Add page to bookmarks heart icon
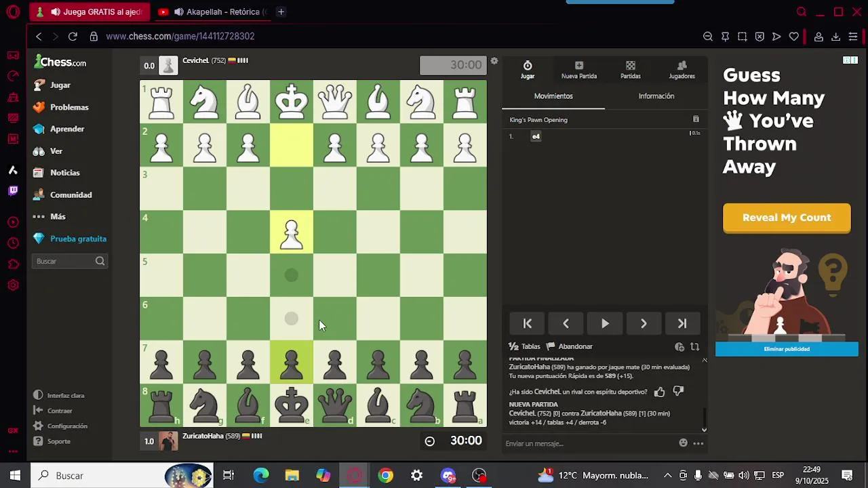 pyautogui.click(x=794, y=36)
